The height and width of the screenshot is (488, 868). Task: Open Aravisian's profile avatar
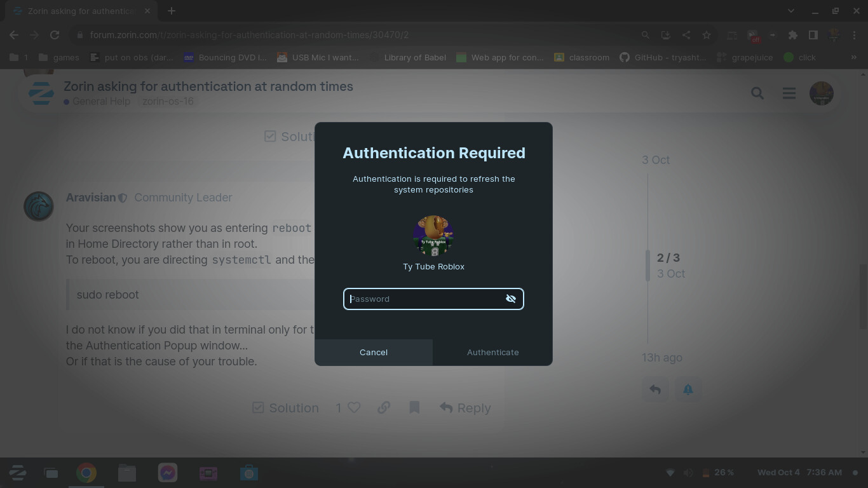pyautogui.click(x=39, y=206)
